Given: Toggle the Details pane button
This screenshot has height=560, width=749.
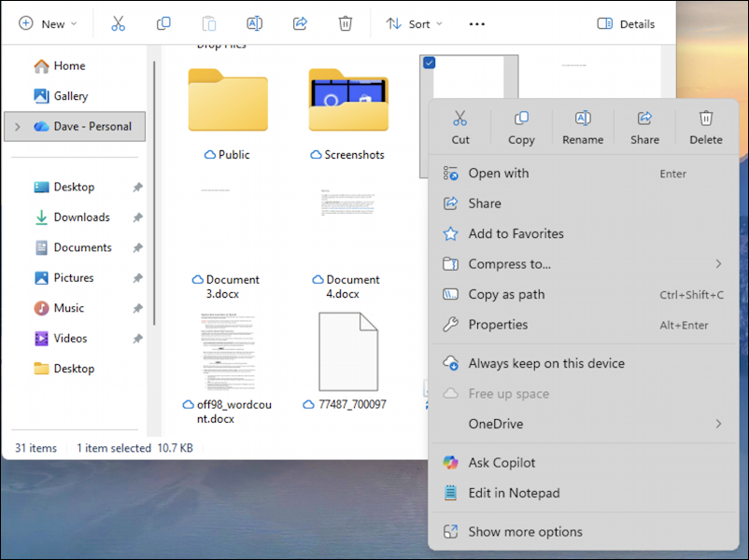Looking at the screenshot, I should 626,23.
